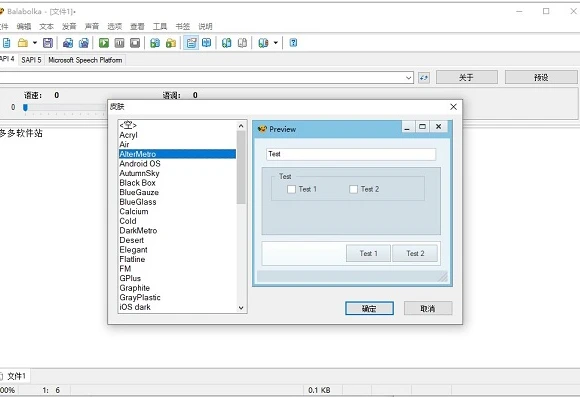Open the 工具 menu
The height and width of the screenshot is (397, 580).
[160, 26]
